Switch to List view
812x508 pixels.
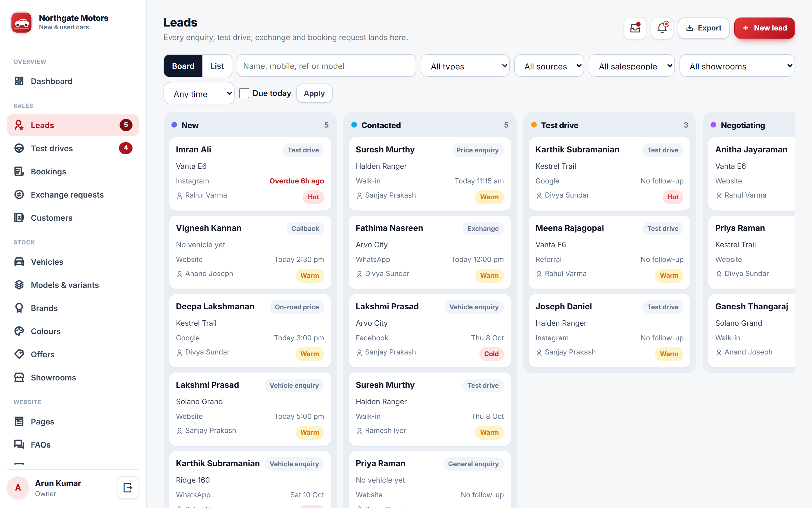pos(217,66)
